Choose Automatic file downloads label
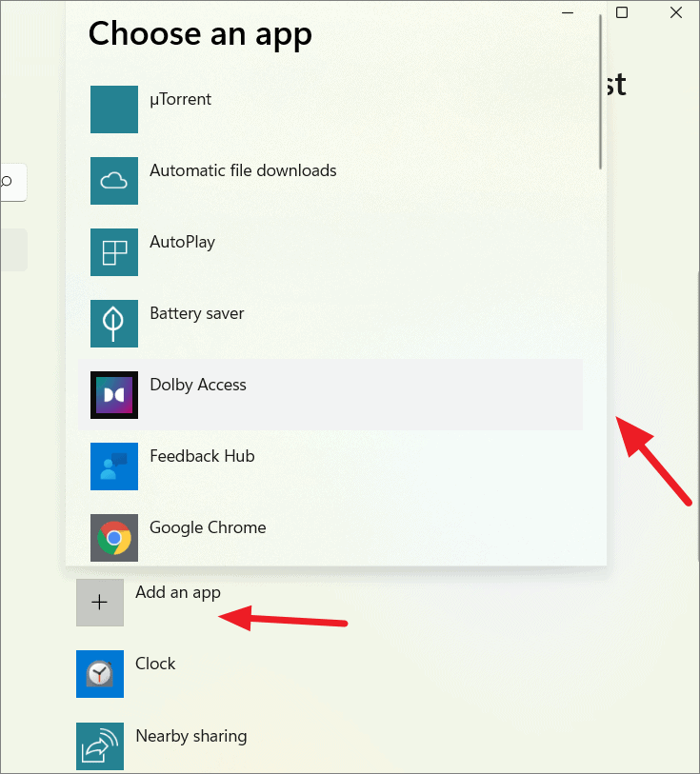 243,170
